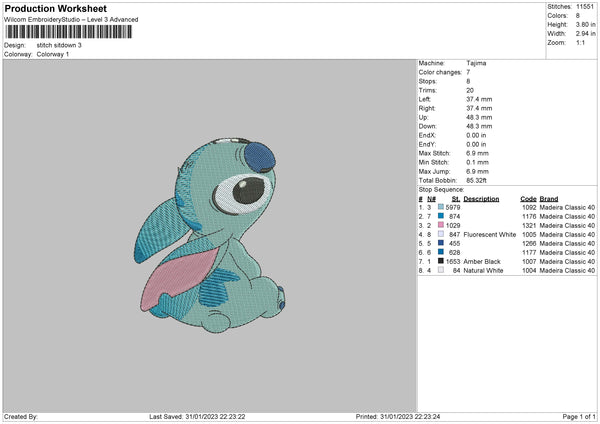Select the Fluorescent White thread swatch

(x=439, y=234)
